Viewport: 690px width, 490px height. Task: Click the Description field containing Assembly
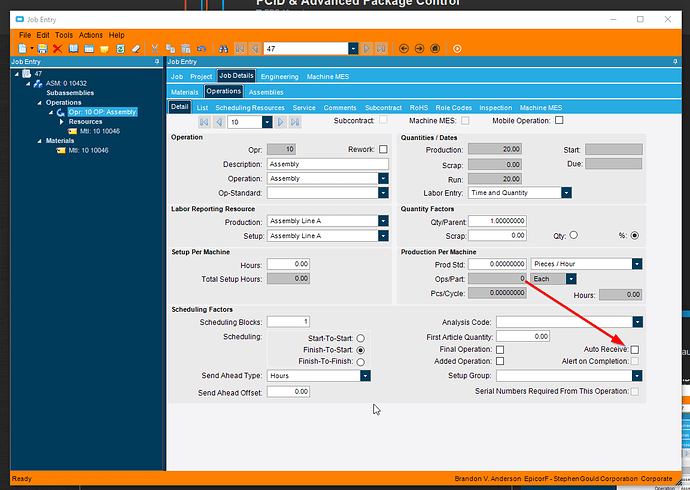click(328, 164)
